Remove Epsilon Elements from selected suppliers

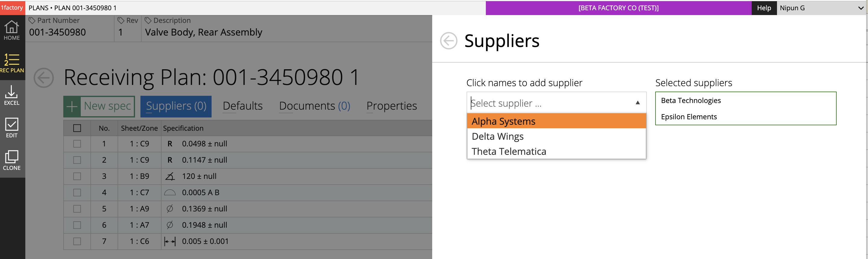689,117
